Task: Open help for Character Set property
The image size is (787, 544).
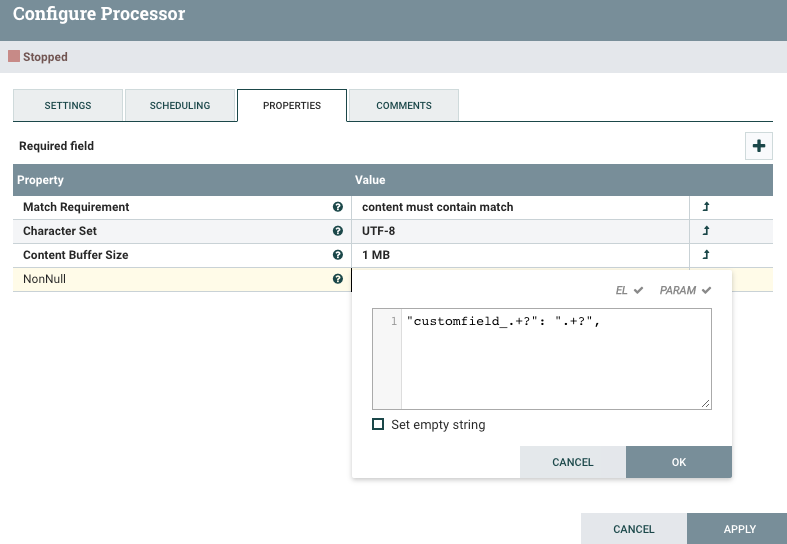Action: pos(338,231)
